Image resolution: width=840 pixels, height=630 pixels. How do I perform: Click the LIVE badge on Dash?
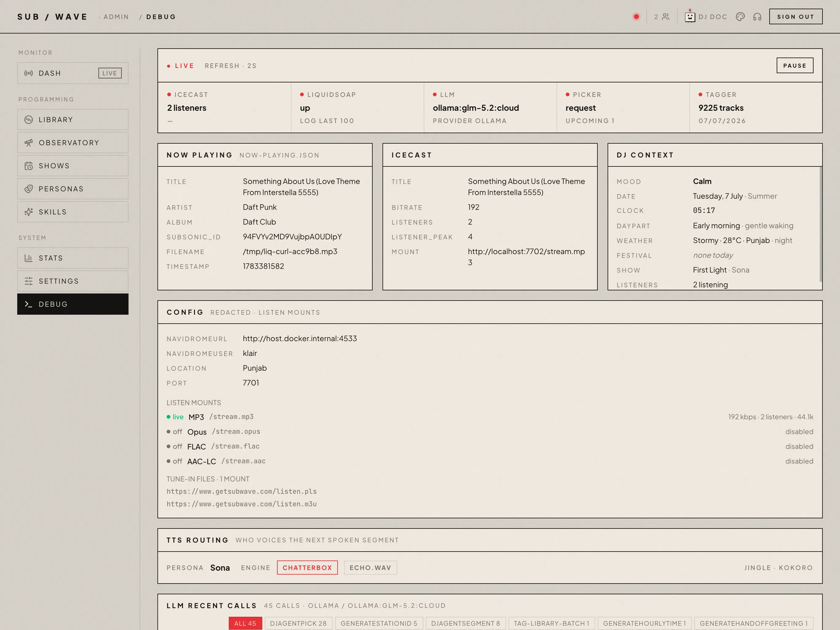[x=110, y=73]
